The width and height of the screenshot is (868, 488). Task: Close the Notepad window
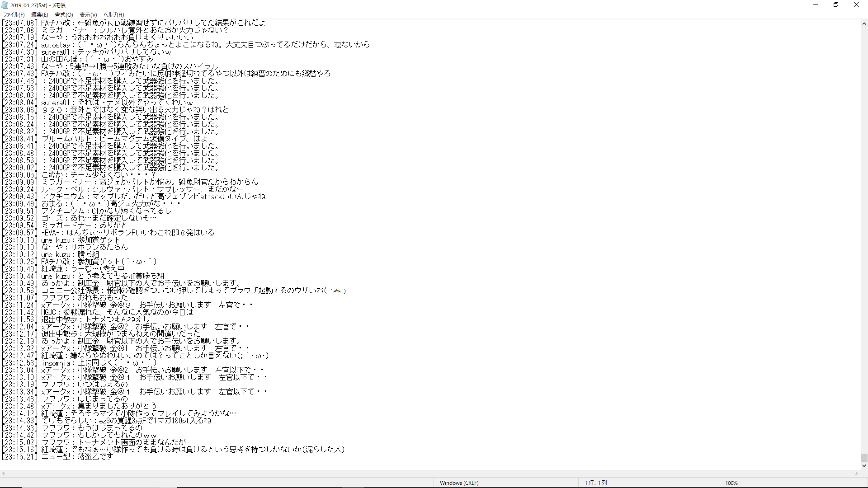(x=856, y=5)
